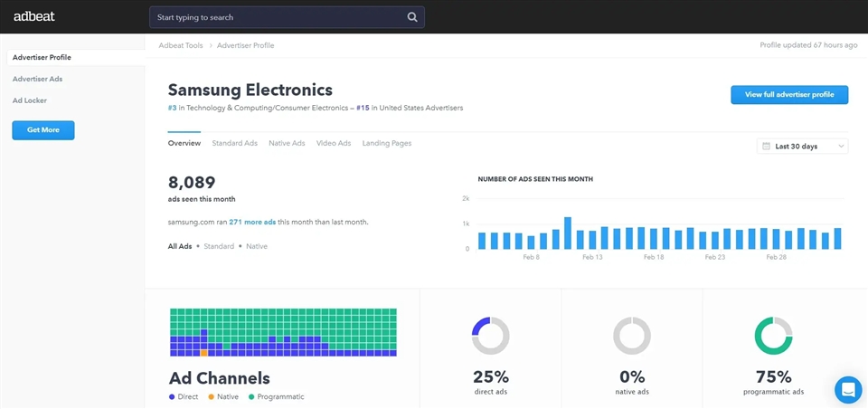Select the Native ads filter
The width and height of the screenshot is (868, 409).
tap(257, 246)
